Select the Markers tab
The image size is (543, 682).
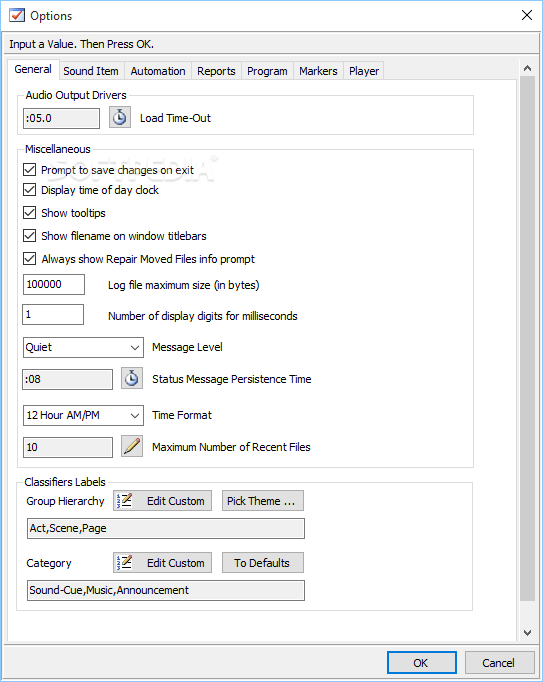click(318, 71)
